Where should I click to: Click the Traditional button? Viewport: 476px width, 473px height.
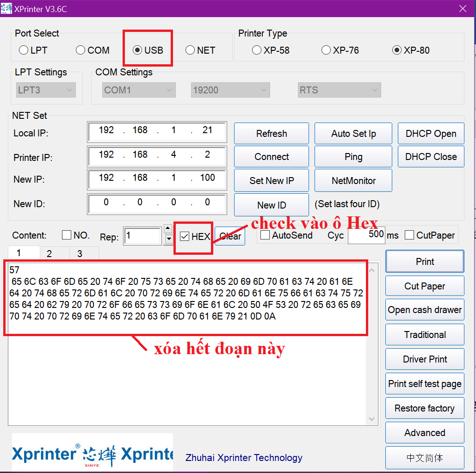coord(425,335)
